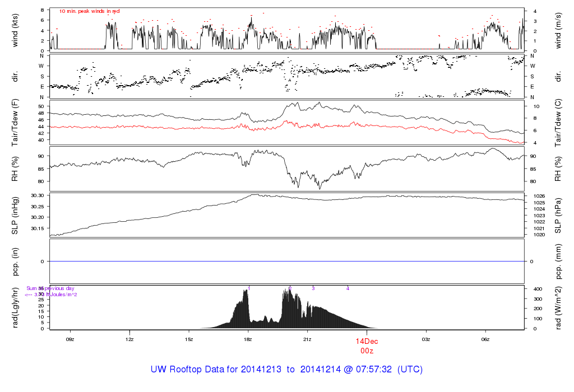The image size is (574, 392).
Task: Click the 12z time axis label
Action: coord(129,339)
